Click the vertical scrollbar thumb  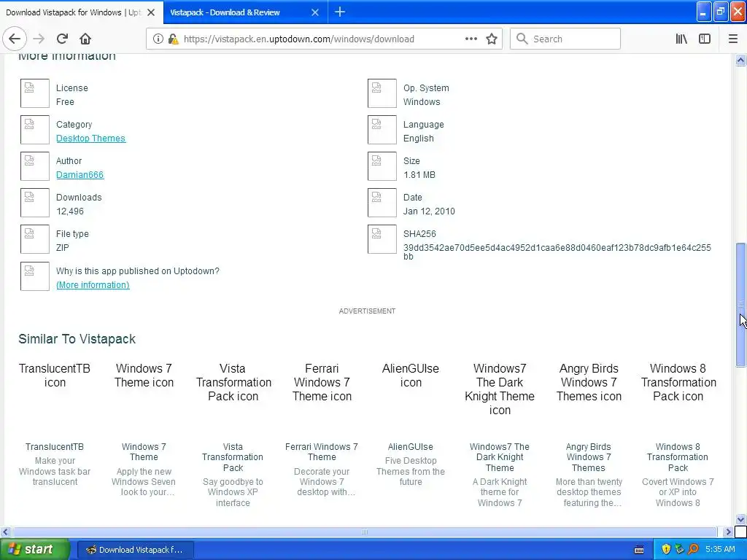click(740, 305)
